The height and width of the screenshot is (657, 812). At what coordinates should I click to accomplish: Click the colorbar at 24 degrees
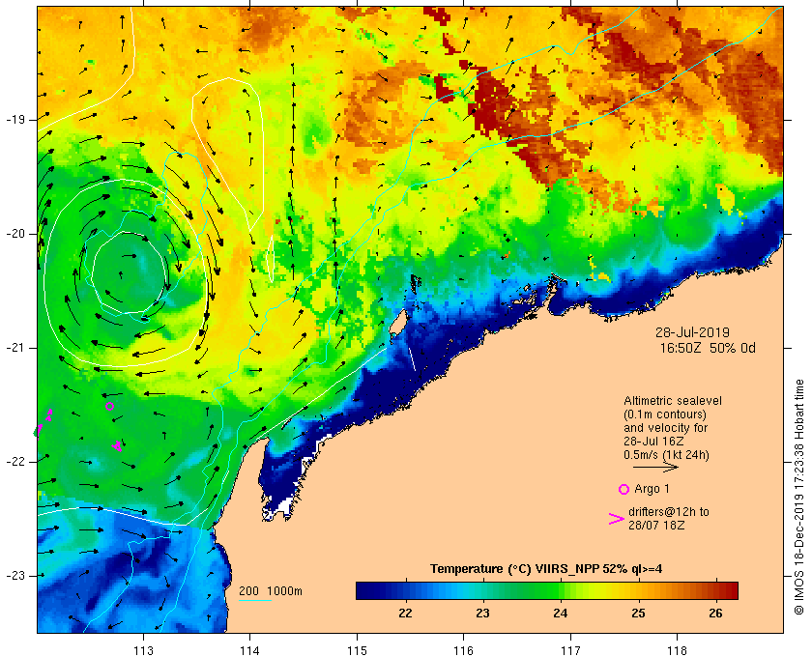coord(561,590)
